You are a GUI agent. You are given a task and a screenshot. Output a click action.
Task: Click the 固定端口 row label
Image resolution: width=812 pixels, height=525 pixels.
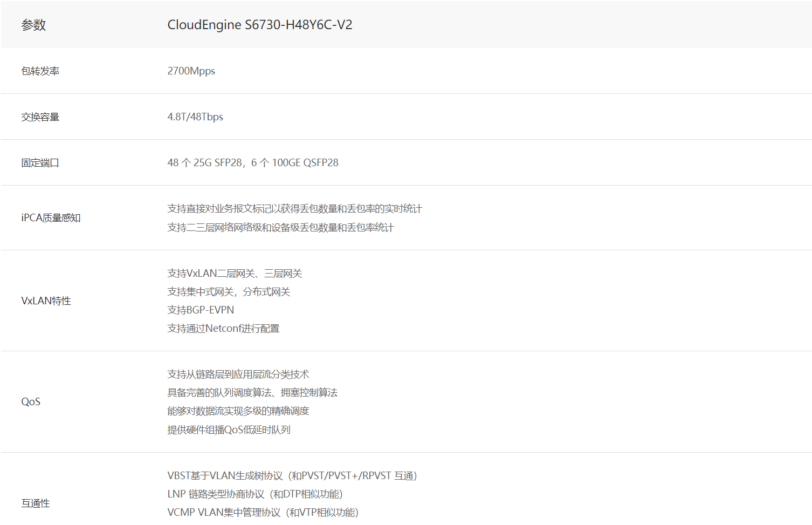tap(40, 163)
